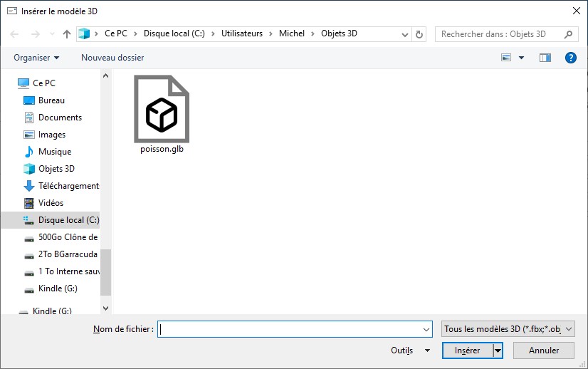Create a folder with Nouveau dossier

112,58
